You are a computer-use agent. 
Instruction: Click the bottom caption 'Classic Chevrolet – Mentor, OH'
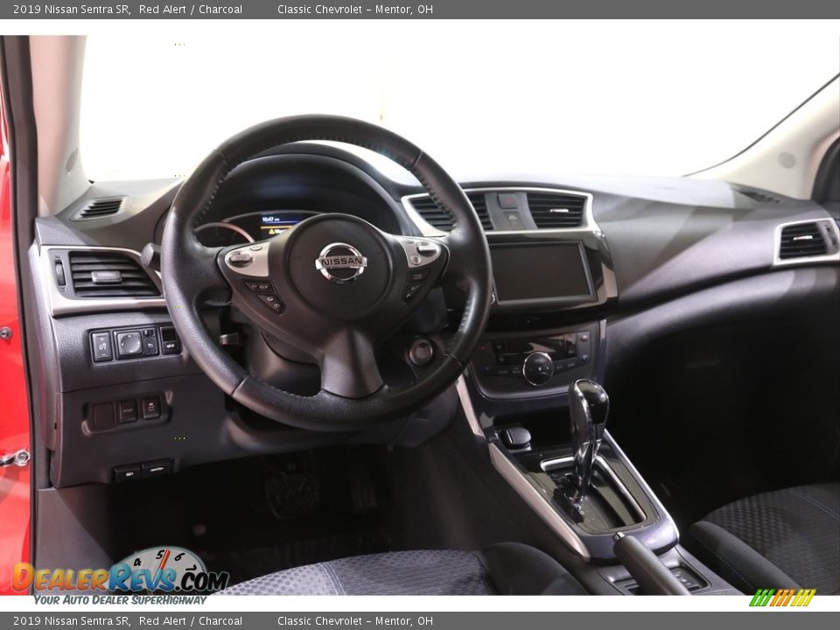tap(355, 621)
